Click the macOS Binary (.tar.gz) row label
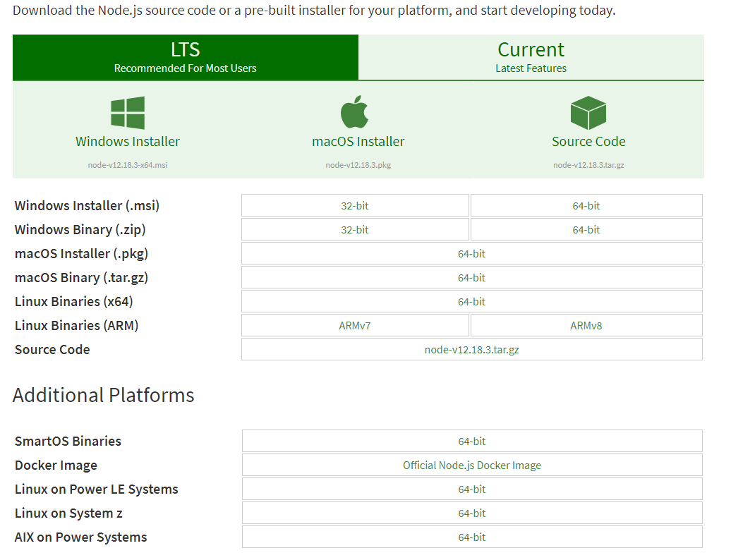 (x=82, y=278)
